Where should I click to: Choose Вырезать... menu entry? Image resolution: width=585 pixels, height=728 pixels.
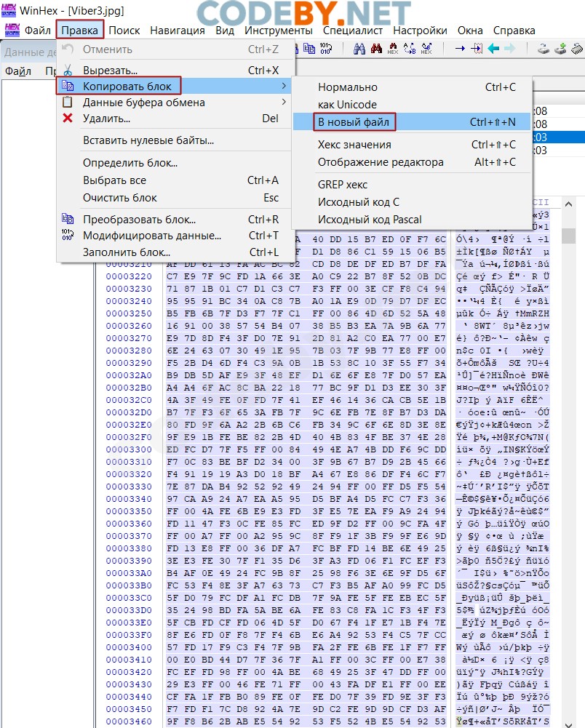click(174, 70)
